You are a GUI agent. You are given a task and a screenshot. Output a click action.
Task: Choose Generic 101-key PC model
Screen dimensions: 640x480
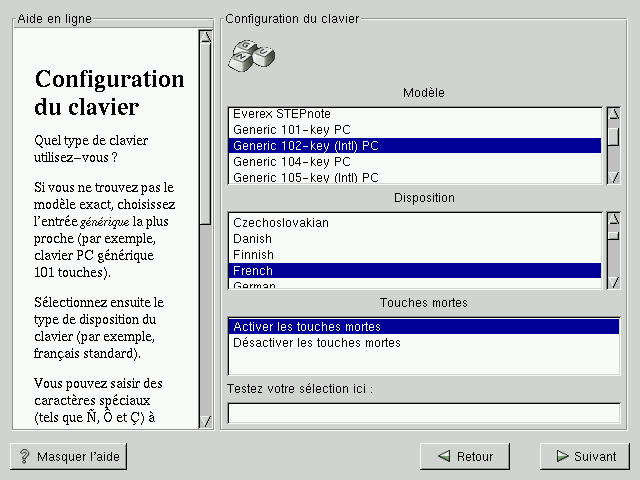tap(291, 130)
